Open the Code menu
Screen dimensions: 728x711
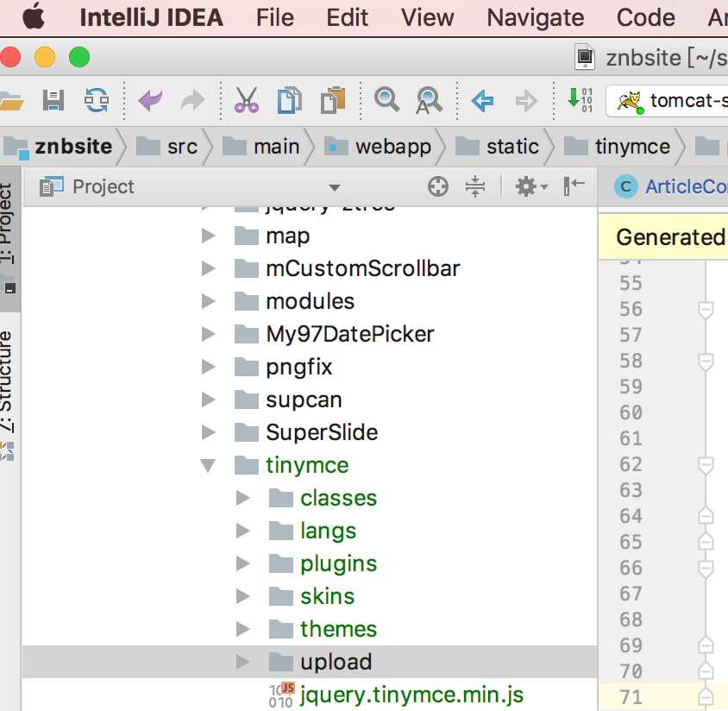tap(645, 18)
